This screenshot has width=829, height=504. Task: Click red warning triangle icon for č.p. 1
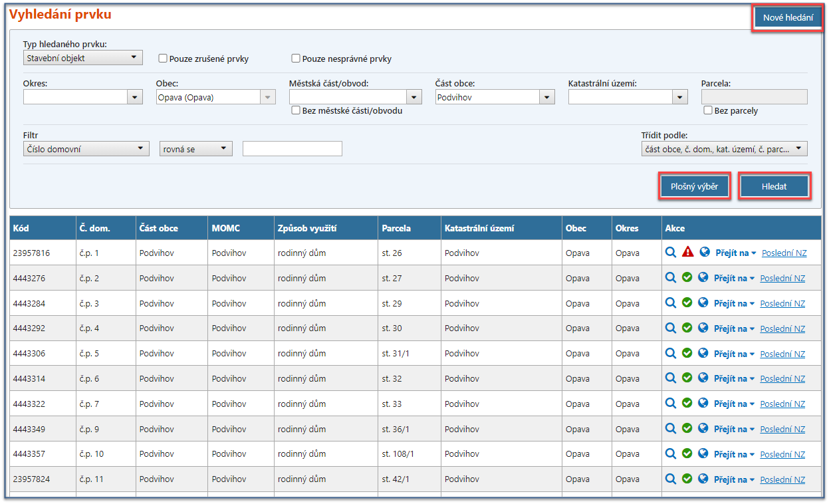click(688, 252)
